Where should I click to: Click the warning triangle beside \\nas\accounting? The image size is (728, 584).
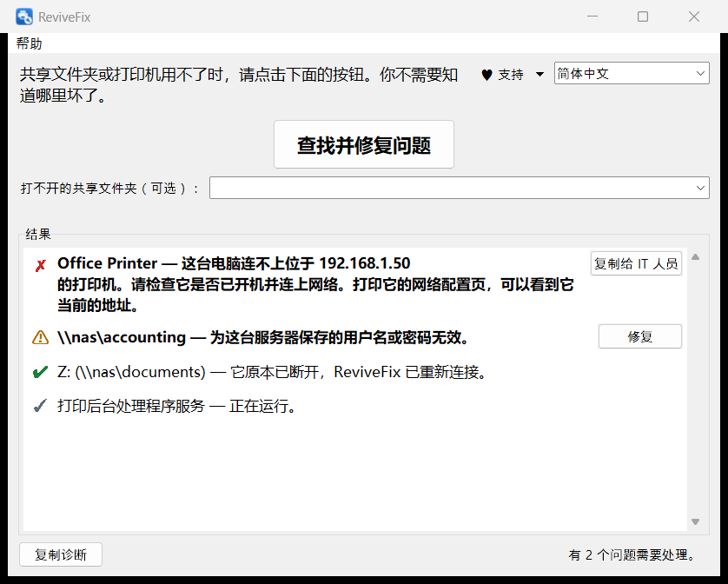click(40, 337)
